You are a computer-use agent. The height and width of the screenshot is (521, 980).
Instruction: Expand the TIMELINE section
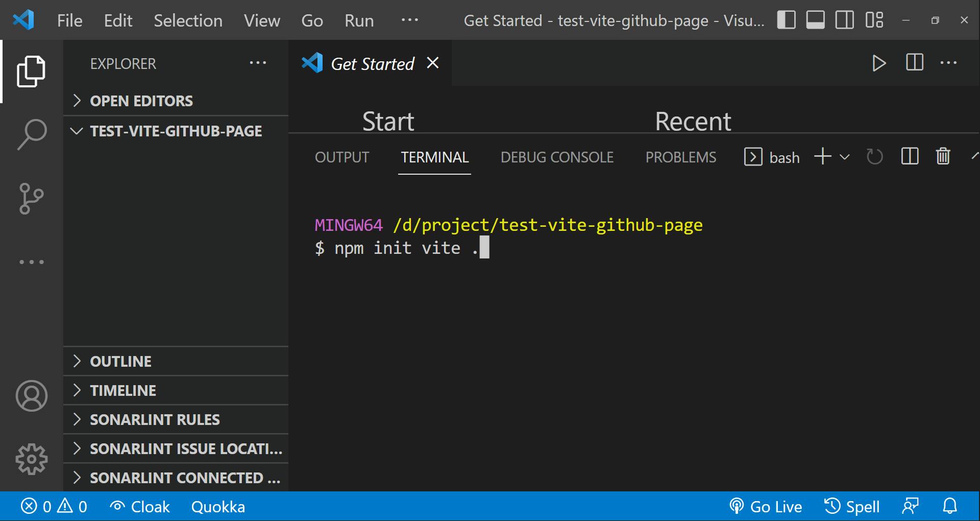(176, 390)
